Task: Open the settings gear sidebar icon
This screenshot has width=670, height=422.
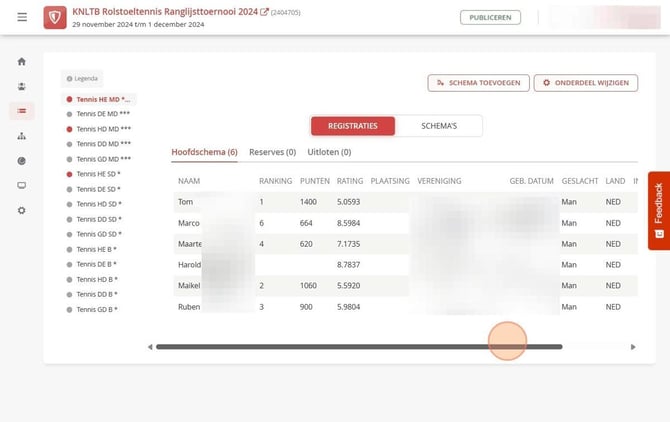Action: pyautogui.click(x=22, y=210)
